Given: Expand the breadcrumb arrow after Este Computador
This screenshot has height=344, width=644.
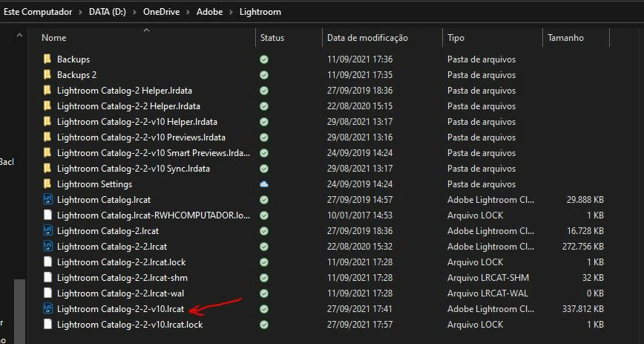Looking at the screenshot, I should (80, 13).
